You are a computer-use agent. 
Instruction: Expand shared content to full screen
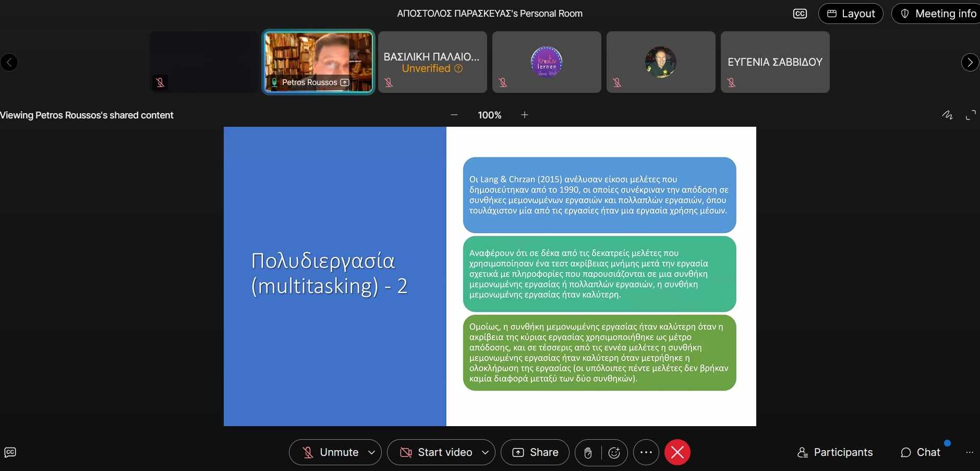click(x=971, y=115)
